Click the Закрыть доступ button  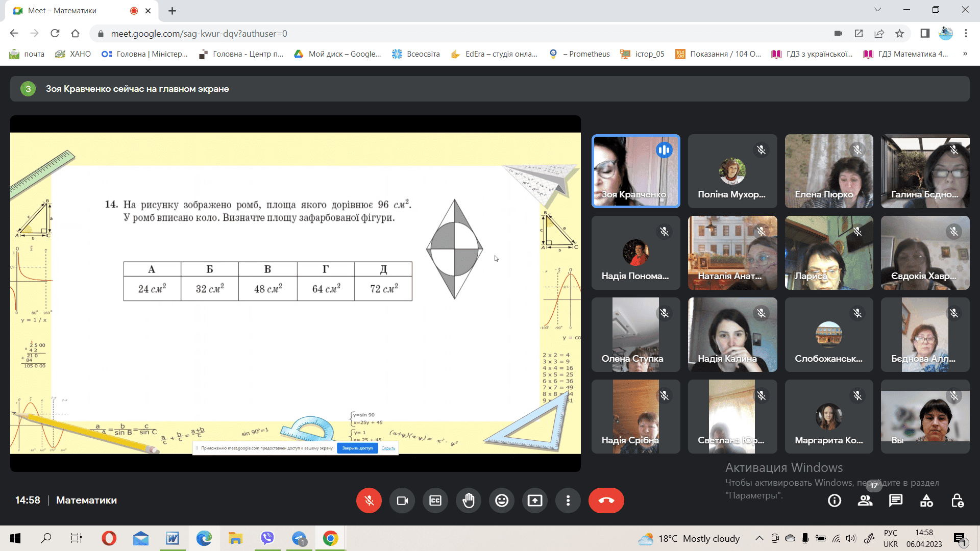coord(357,448)
